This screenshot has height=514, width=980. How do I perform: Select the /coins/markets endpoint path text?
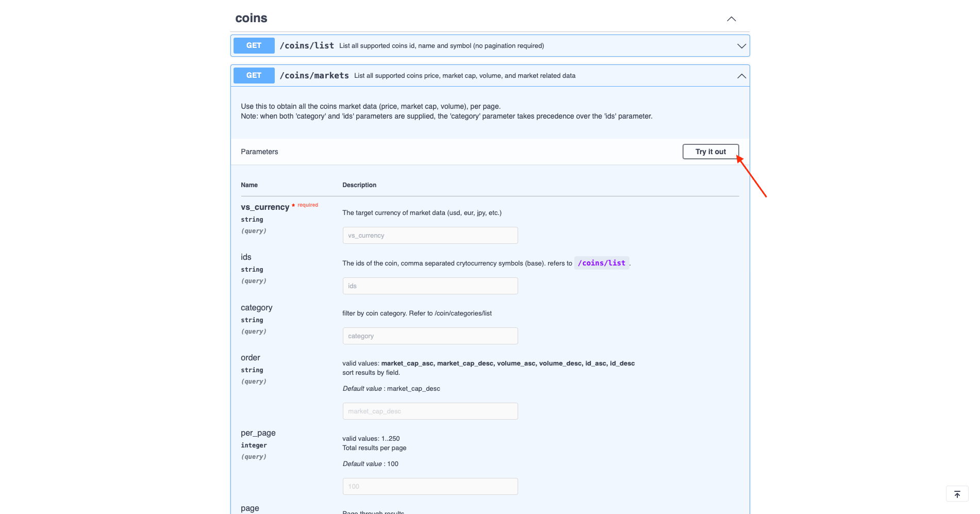point(314,75)
